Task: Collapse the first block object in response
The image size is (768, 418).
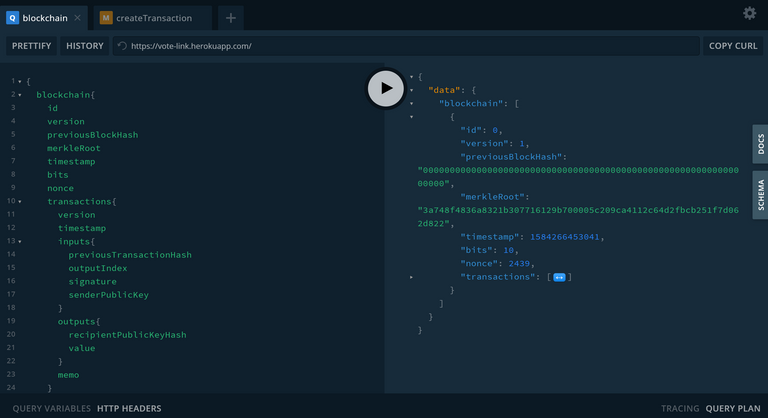Action: [411, 117]
